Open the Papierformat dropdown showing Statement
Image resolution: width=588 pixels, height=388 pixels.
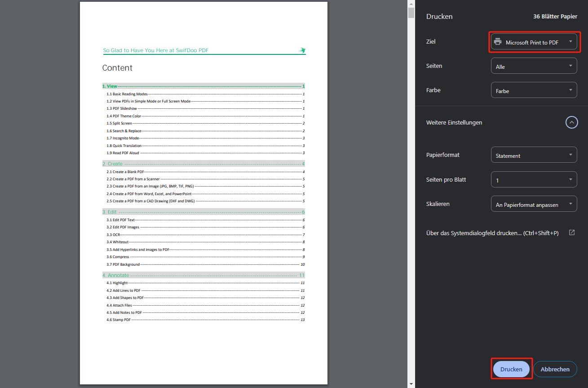click(534, 155)
